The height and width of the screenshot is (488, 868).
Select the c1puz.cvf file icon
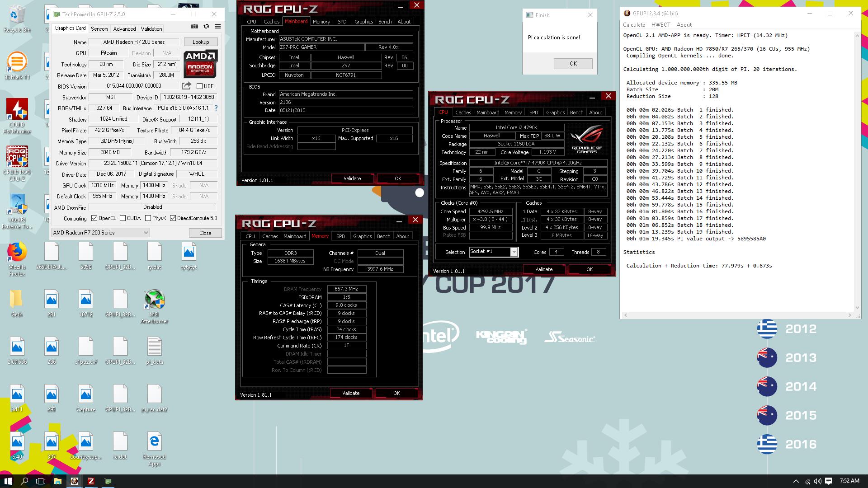coord(86,351)
